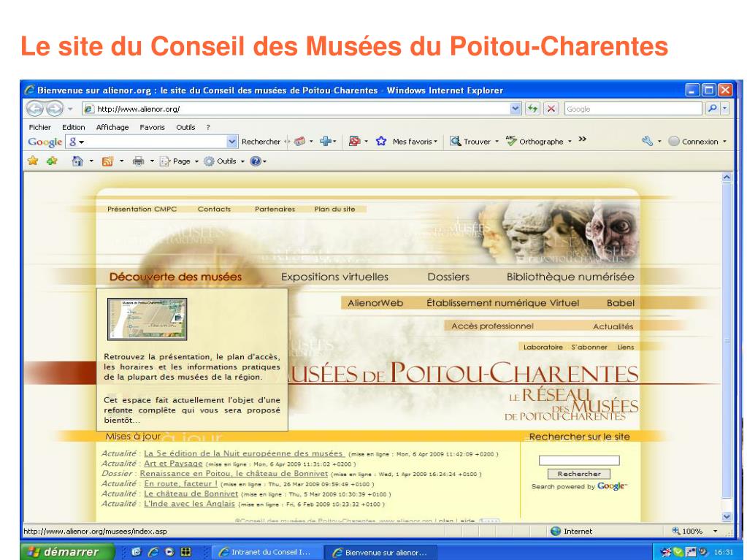Click the démarrer Start button
Viewport: 747px width, 560px height.
point(67,552)
